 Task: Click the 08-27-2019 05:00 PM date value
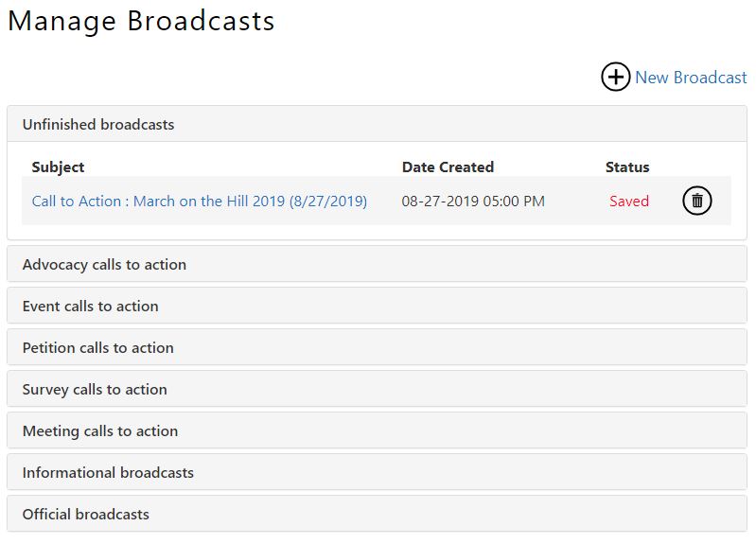(x=473, y=201)
